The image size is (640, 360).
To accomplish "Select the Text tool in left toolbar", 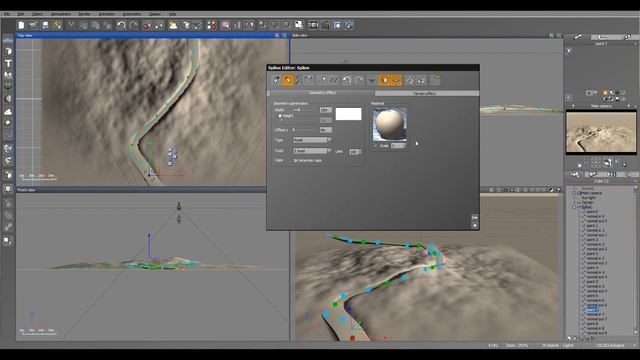I will pyautogui.click(x=8, y=63).
